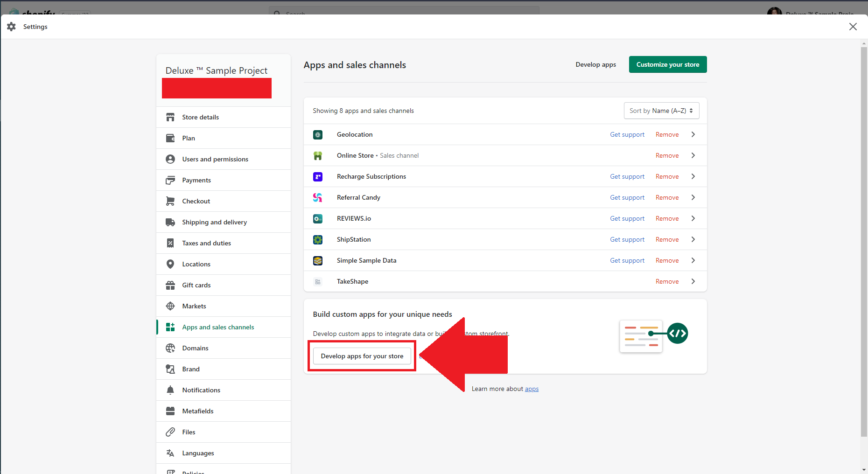Image resolution: width=868 pixels, height=474 pixels.
Task: Click the Online Store app icon
Action: (318, 155)
